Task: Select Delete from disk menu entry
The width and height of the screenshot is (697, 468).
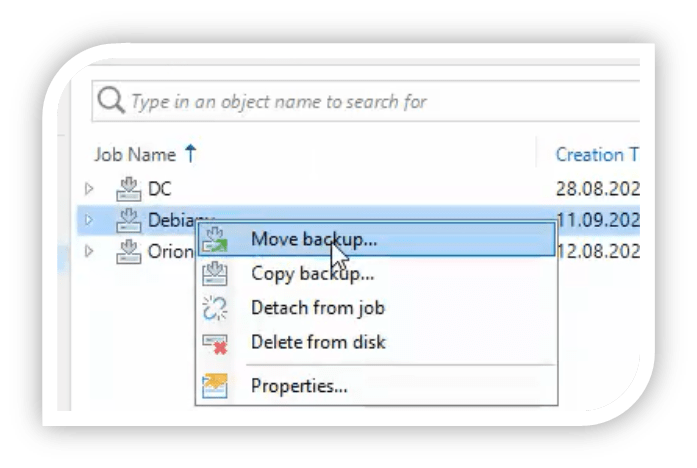Action: click(x=318, y=342)
